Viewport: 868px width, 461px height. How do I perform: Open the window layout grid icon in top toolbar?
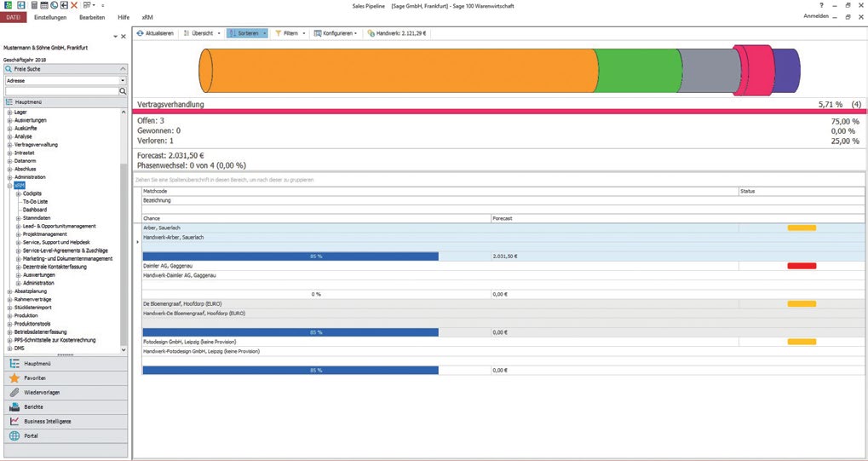87,5
